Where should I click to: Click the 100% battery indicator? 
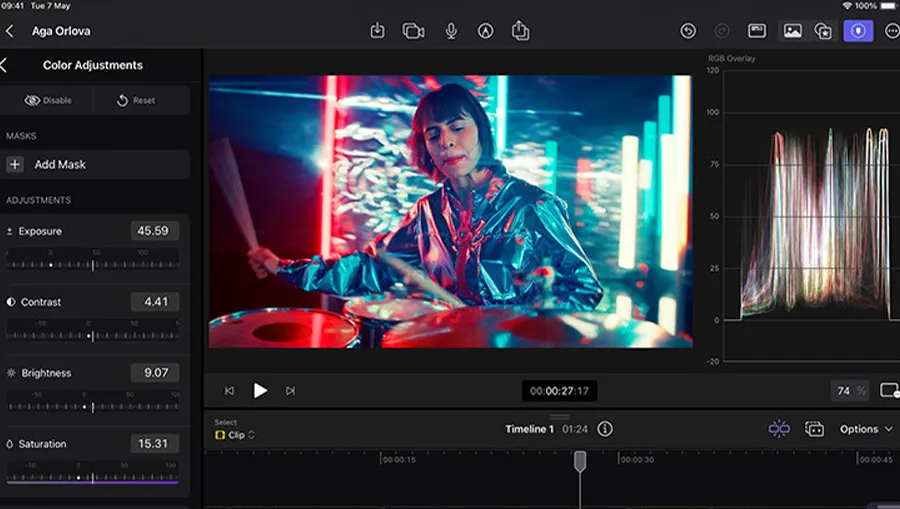pyautogui.click(x=875, y=6)
